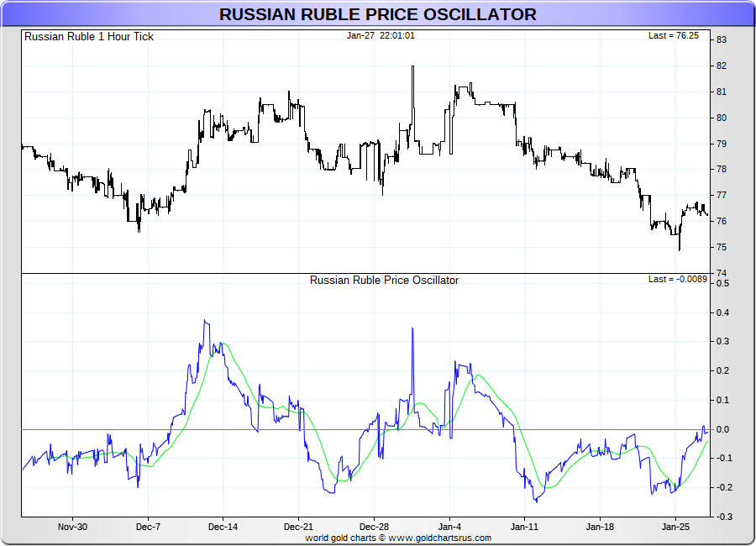The width and height of the screenshot is (756, 546).
Task: Click the goldchartsrus.com copyright footer text
Action: pos(398,538)
